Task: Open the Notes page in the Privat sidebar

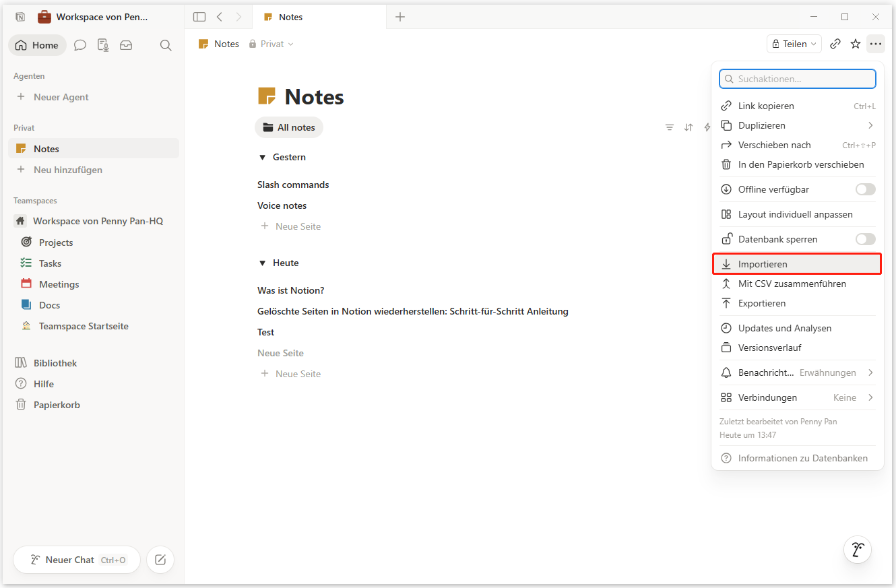Action: point(93,149)
